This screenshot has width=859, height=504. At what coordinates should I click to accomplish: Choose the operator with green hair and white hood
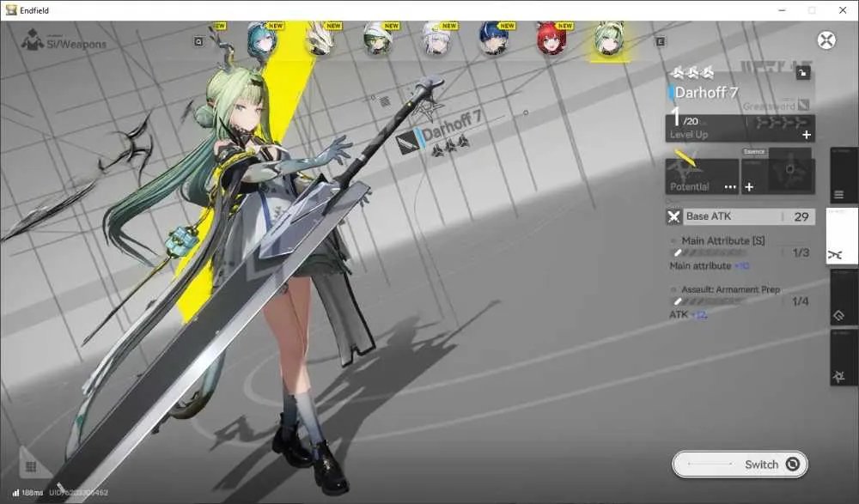point(377,39)
